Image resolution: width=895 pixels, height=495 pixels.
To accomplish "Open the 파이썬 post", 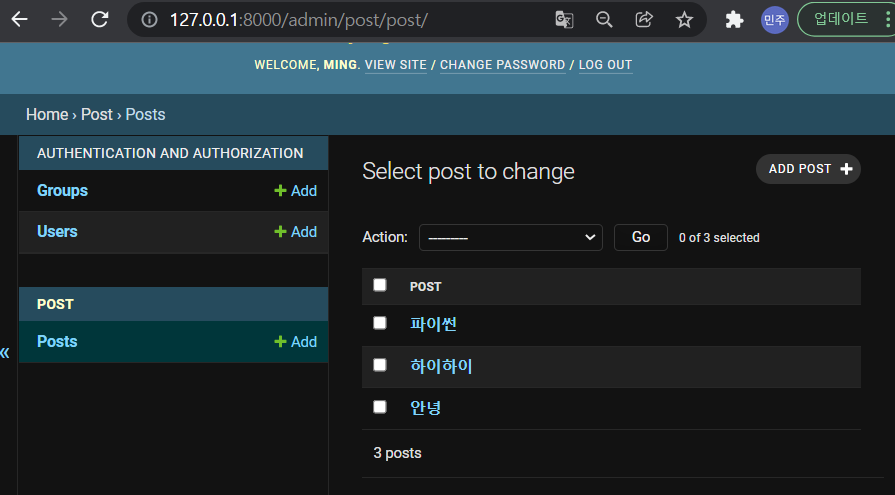I will pyautogui.click(x=433, y=324).
